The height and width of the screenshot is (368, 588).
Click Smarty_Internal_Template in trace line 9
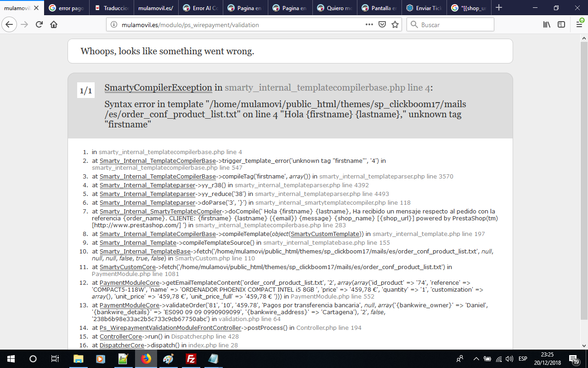coord(138,243)
